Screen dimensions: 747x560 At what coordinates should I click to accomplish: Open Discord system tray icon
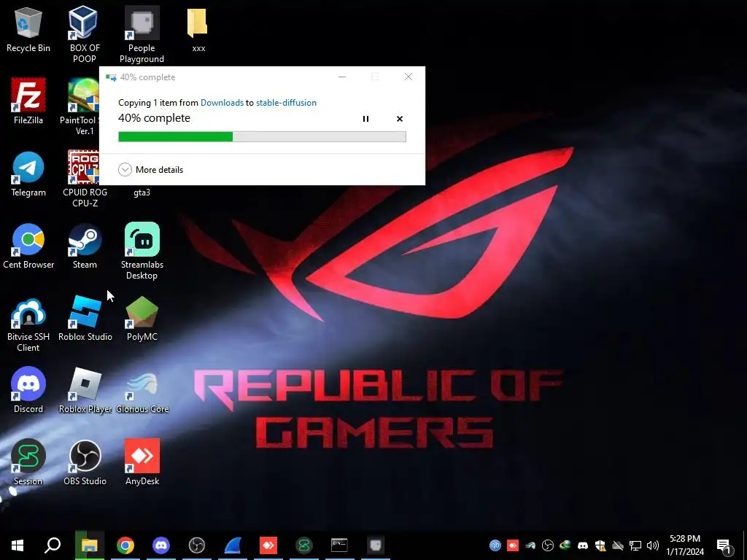pos(583,545)
